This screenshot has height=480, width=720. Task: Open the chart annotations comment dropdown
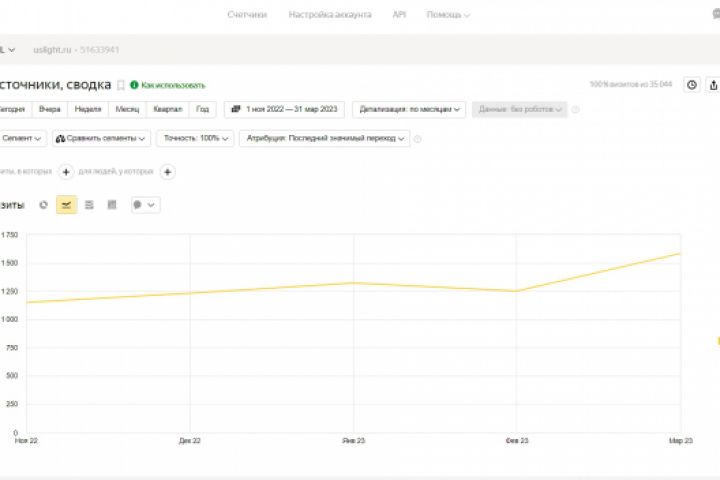[x=146, y=205]
